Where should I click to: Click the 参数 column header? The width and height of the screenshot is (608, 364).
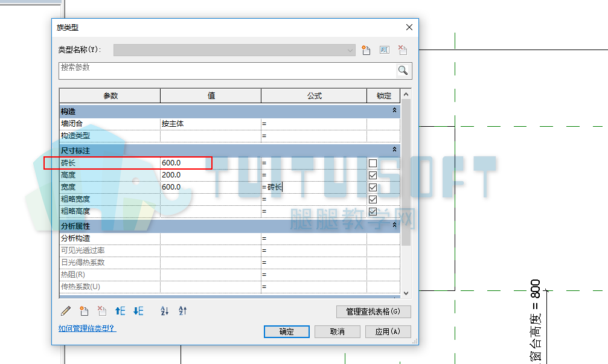point(110,96)
